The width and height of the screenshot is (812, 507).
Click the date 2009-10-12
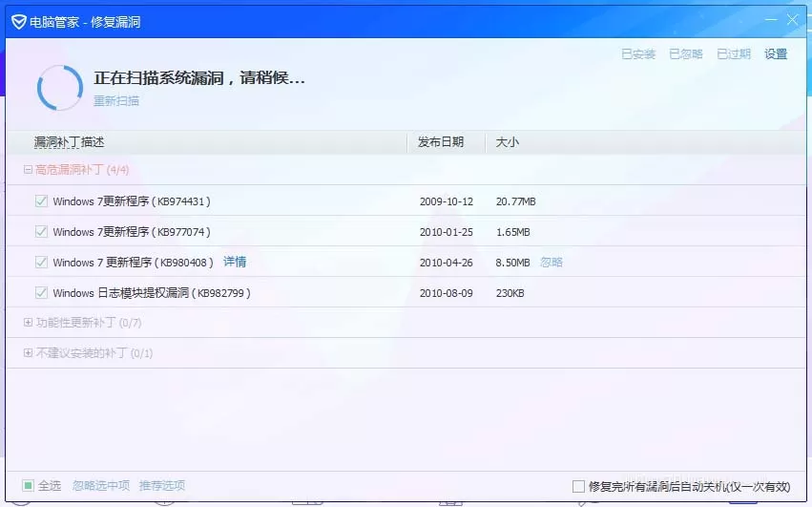pos(447,201)
